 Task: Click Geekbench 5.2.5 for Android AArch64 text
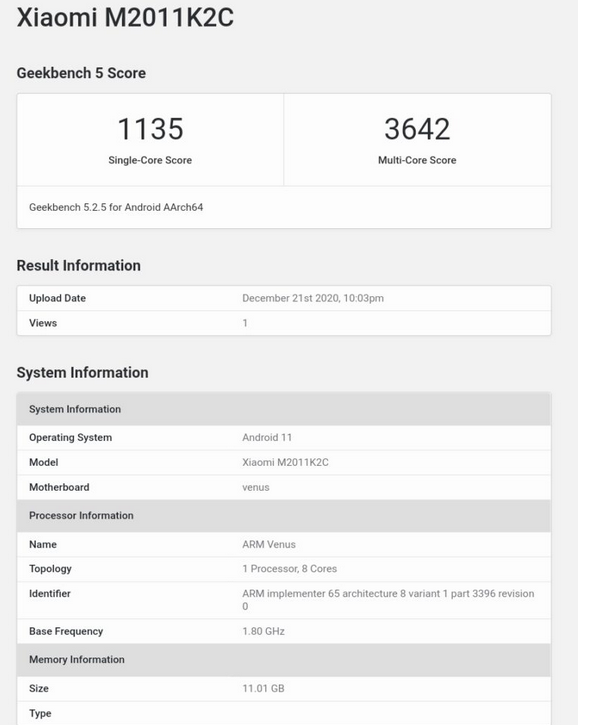[116, 207]
